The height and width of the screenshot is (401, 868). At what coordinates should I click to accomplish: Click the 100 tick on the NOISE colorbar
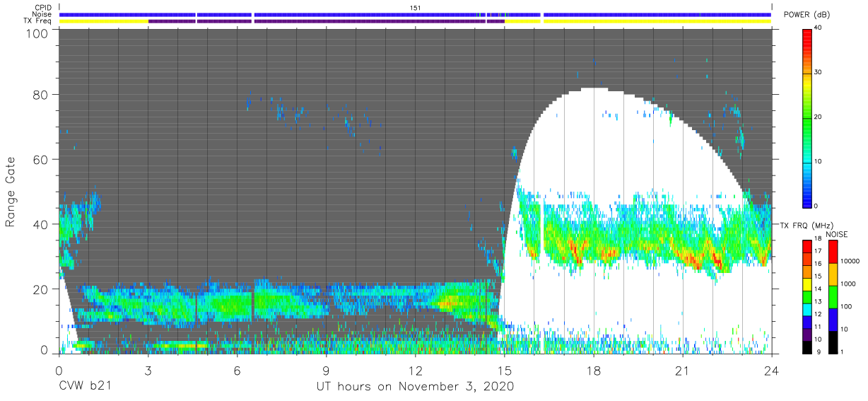click(x=847, y=306)
